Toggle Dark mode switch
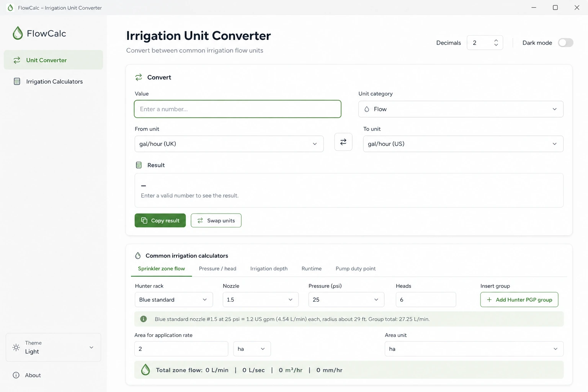The width and height of the screenshot is (588, 392). pyautogui.click(x=565, y=42)
